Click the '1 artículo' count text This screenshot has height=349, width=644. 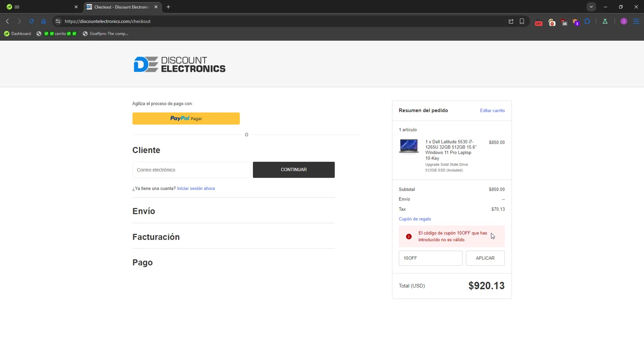tap(408, 130)
